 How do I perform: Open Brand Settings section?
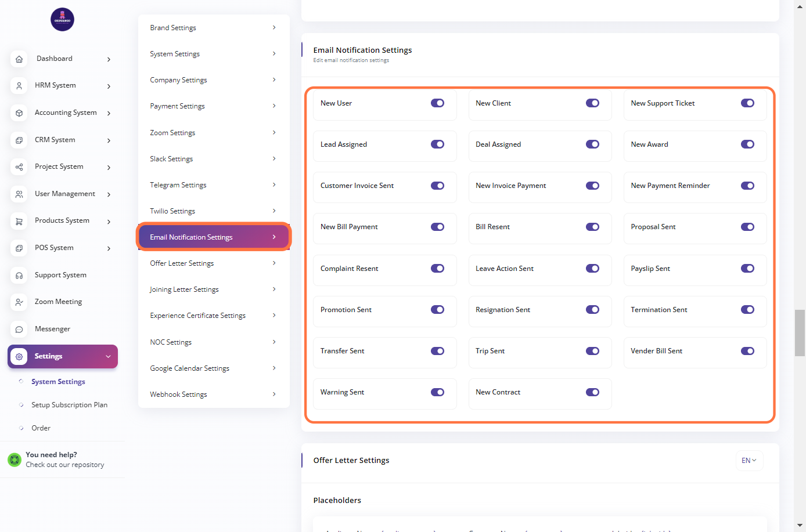click(213, 28)
